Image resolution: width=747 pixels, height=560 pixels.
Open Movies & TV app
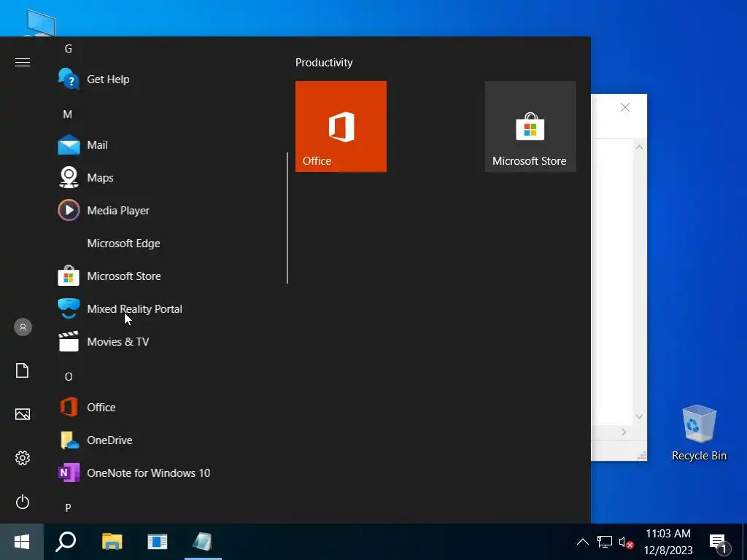117,342
